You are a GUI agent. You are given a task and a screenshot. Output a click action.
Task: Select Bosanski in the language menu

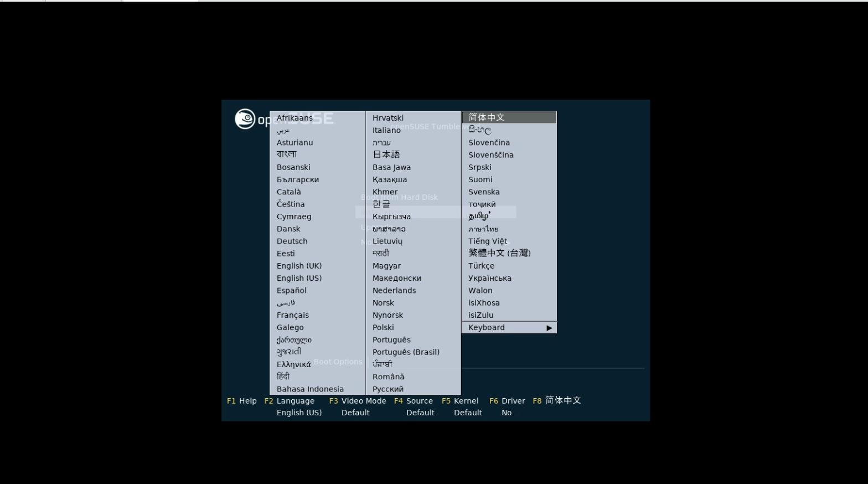point(293,167)
